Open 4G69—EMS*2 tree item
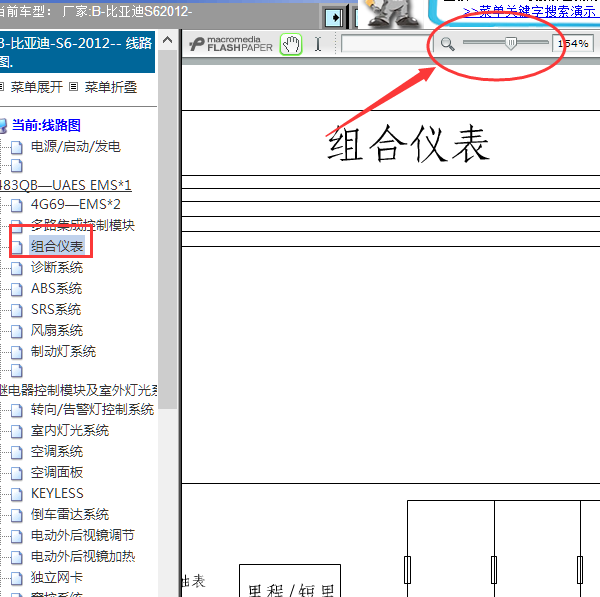 pos(76,204)
